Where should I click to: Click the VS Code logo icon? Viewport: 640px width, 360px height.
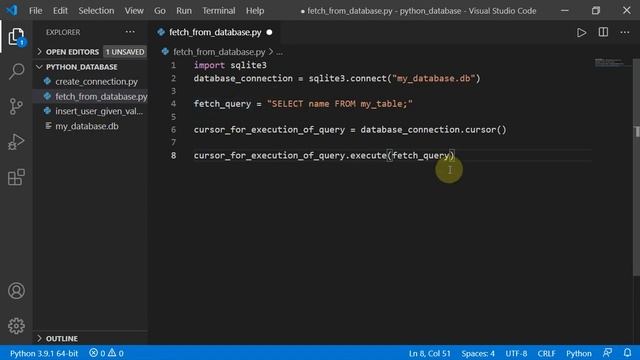12,10
